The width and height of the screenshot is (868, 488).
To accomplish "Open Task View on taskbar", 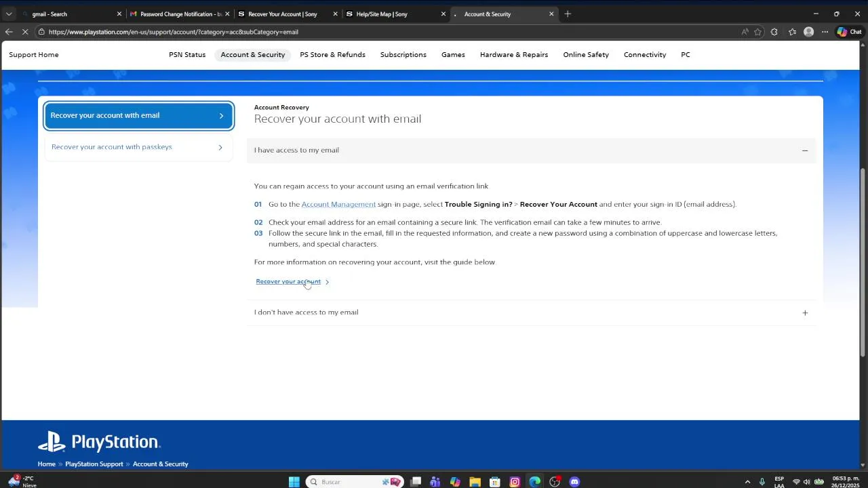I will pyautogui.click(x=416, y=482).
